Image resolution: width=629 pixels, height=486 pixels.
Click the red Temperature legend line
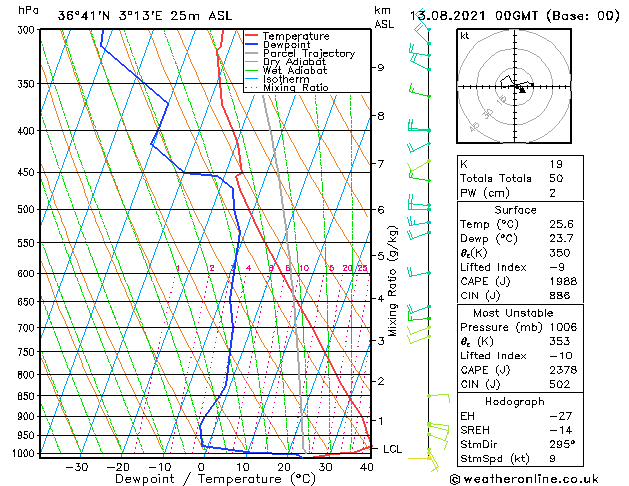252,36
